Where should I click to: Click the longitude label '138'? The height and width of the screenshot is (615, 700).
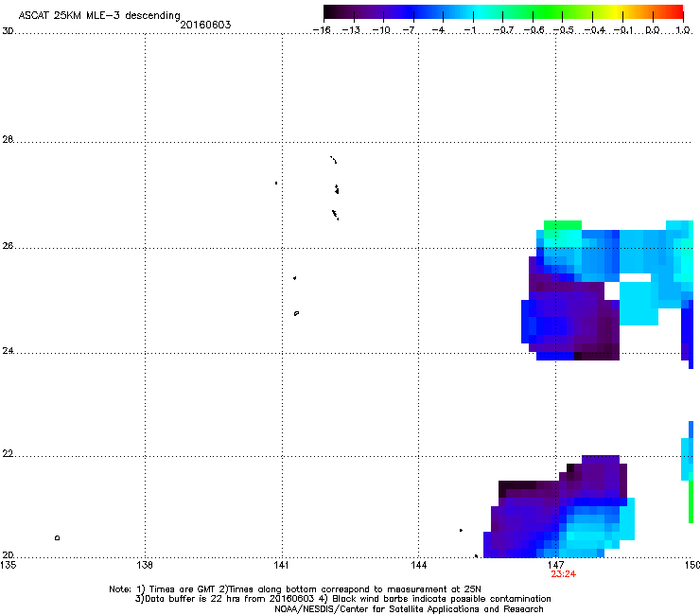click(145, 565)
